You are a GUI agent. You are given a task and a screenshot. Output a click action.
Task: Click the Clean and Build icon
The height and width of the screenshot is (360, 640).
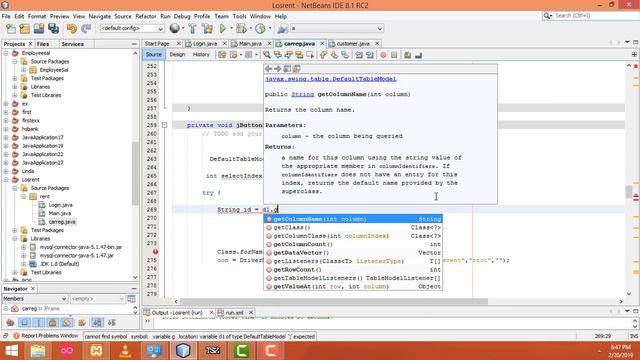(207, 29)
